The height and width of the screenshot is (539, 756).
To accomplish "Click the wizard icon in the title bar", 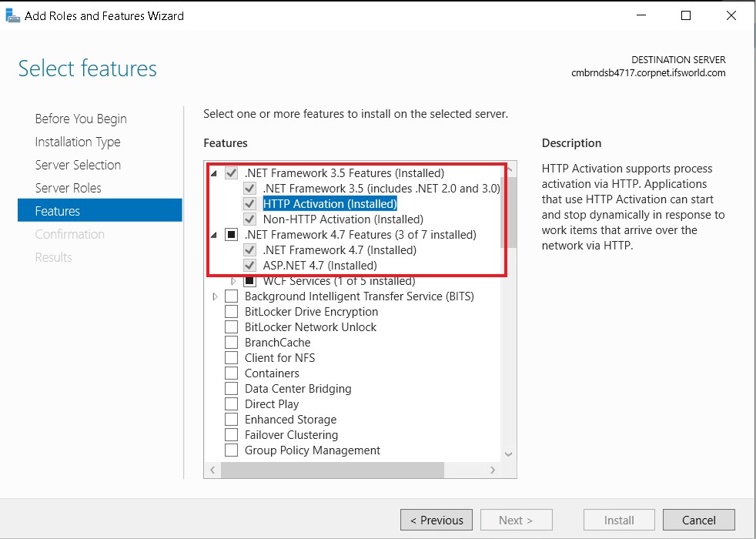I will 12,15.
